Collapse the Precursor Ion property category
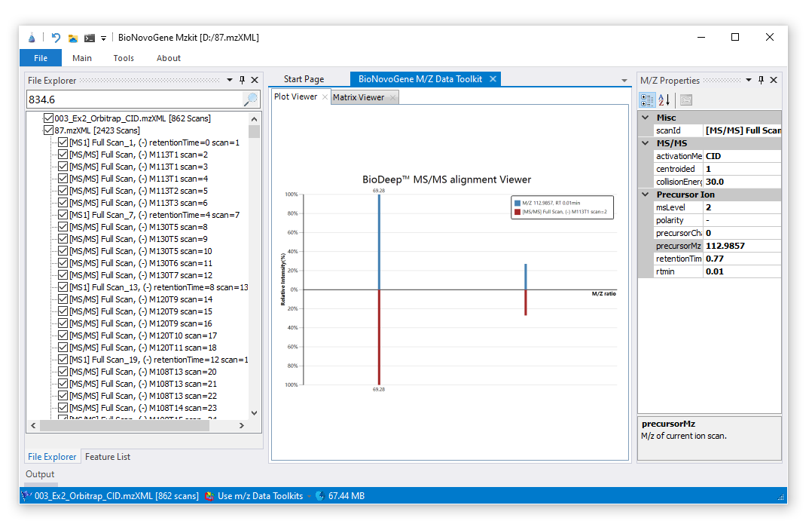This screenshot has width=812, height=530. tap(646, 195)
